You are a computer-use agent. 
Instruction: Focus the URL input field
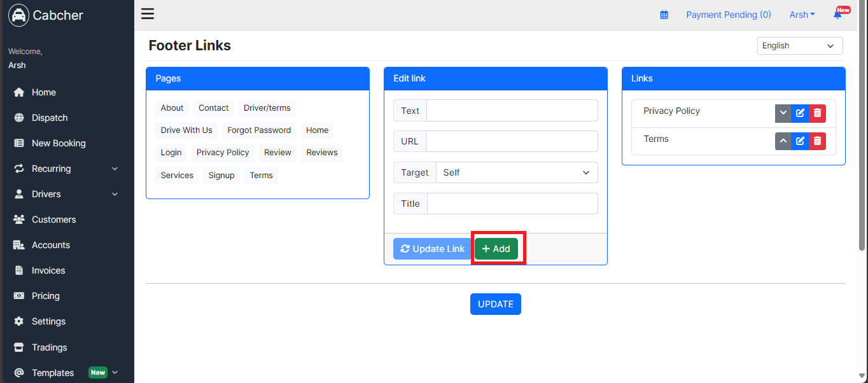point(512,141)
